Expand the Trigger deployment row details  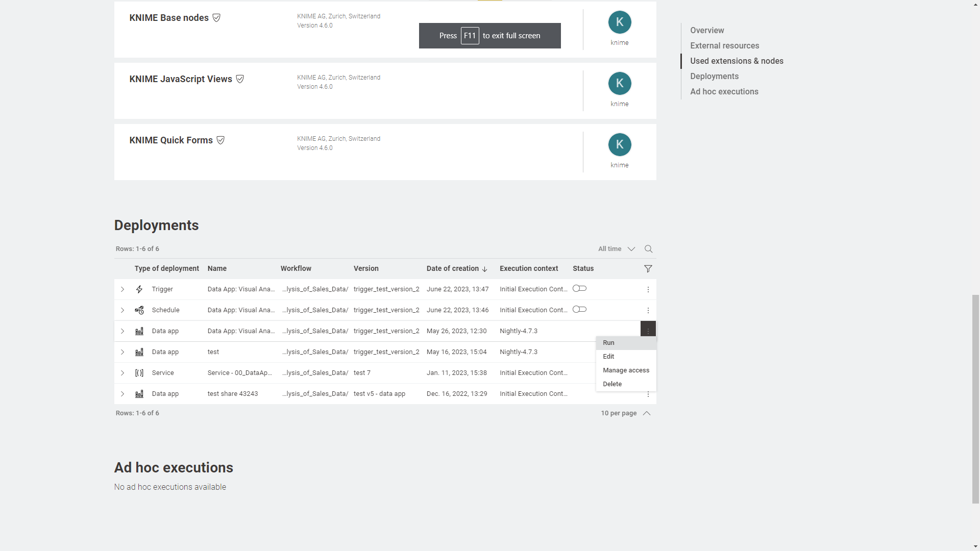coord(122,289)
